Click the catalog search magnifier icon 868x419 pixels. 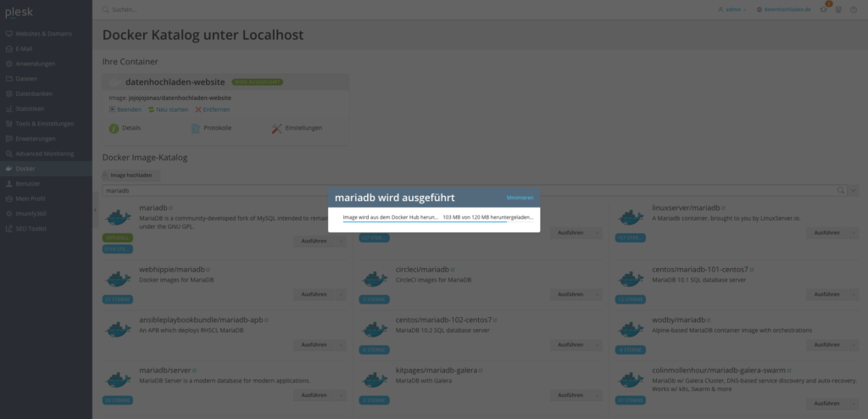pos(841,191)
